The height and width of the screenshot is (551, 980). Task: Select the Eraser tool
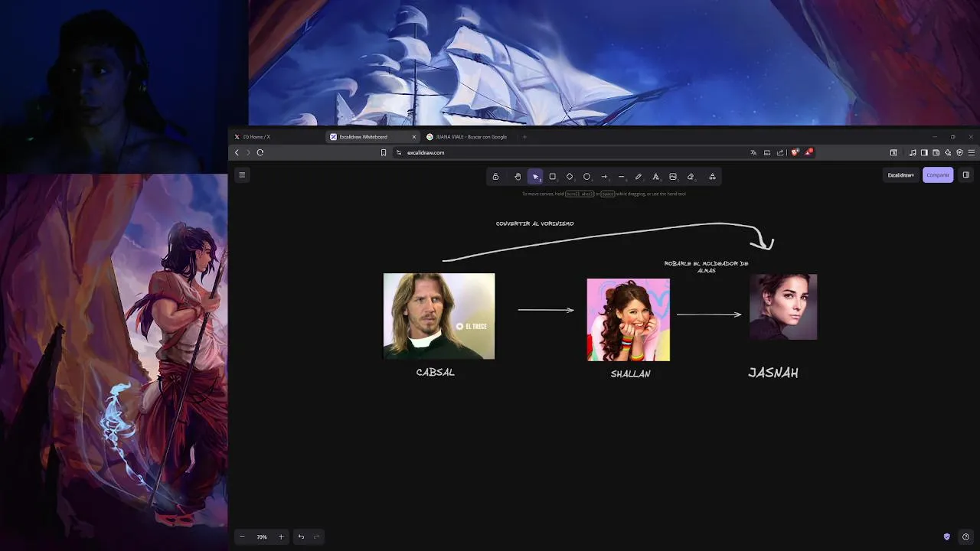point(691,177)
